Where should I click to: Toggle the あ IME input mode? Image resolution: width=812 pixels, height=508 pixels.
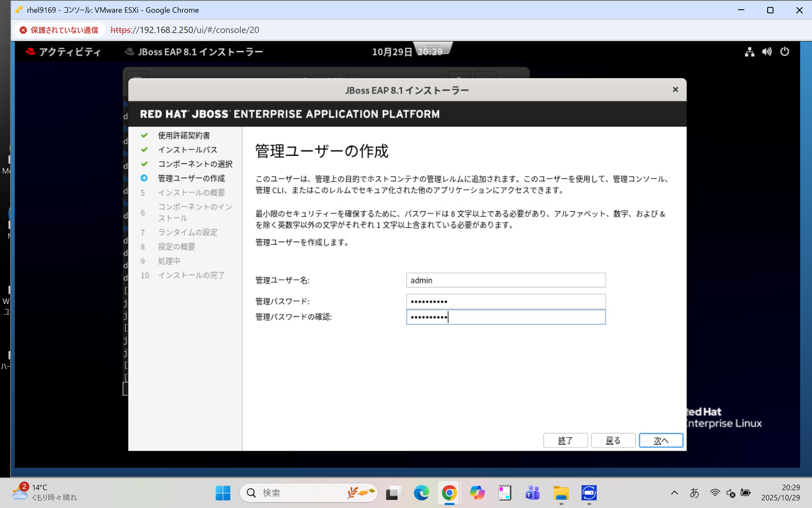[x=695, y=492]
